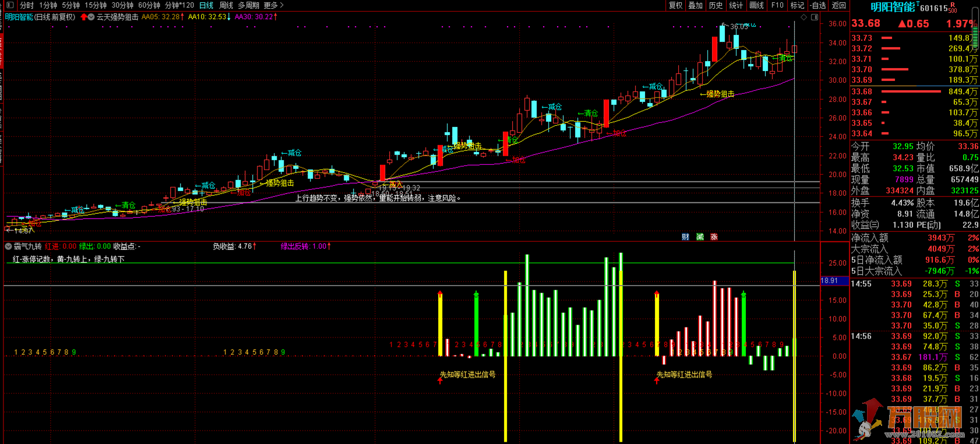Select the 1分钟 period tab
Screen dimensions: 980x444
click(48, 5)
